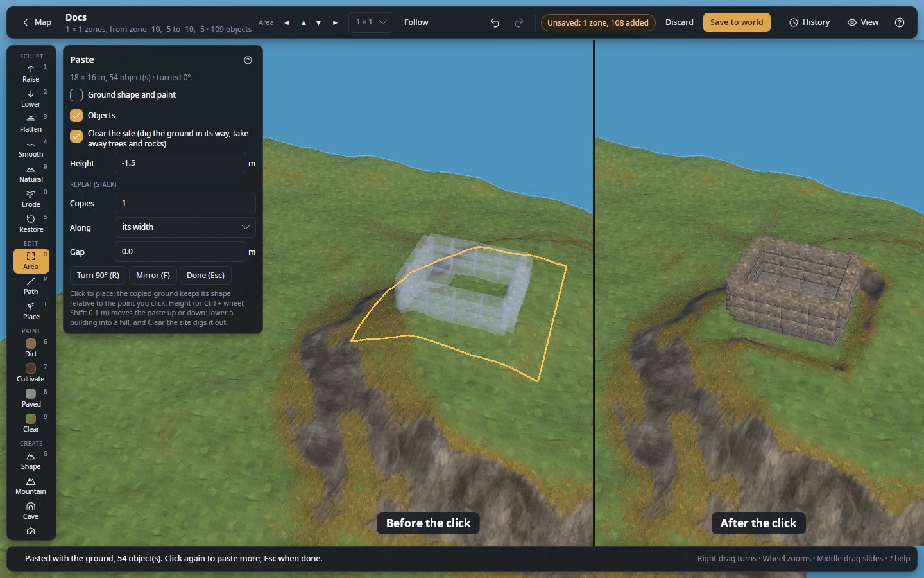Select the Cave create tool
This screenshot has width=924, height=578.
31,511
